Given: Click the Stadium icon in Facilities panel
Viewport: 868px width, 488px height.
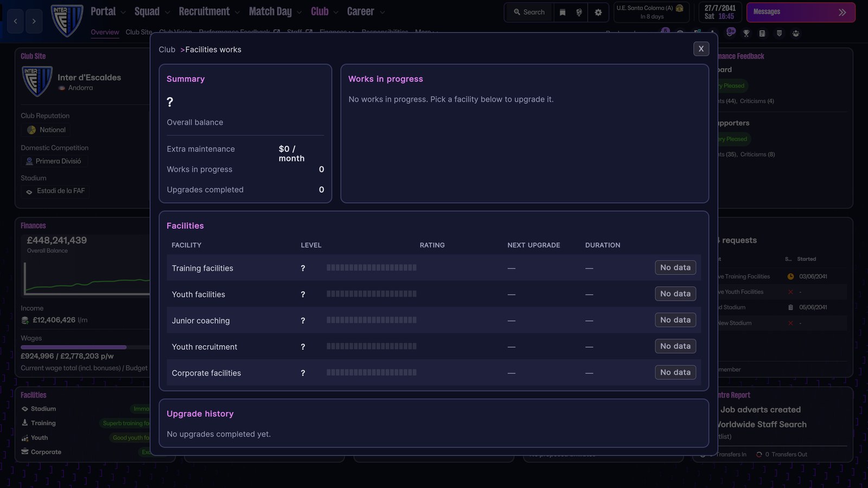Looking at the screenshot, I should pyautogui.click(x=24, y=409).
